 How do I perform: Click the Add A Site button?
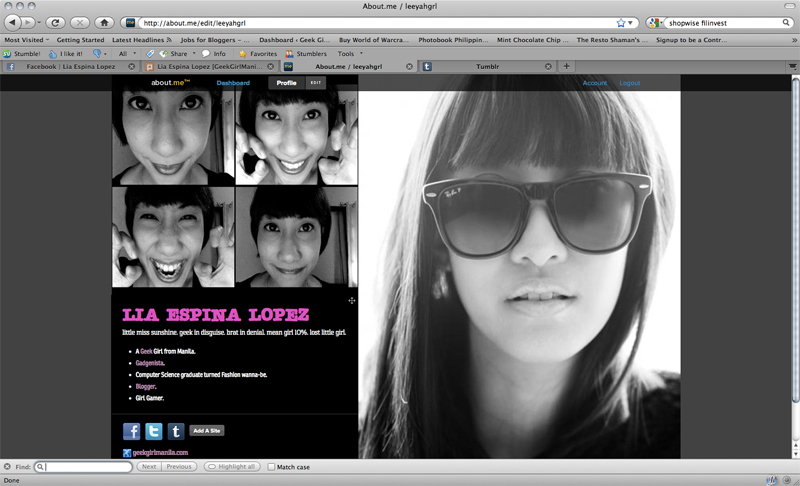(206, 431)
